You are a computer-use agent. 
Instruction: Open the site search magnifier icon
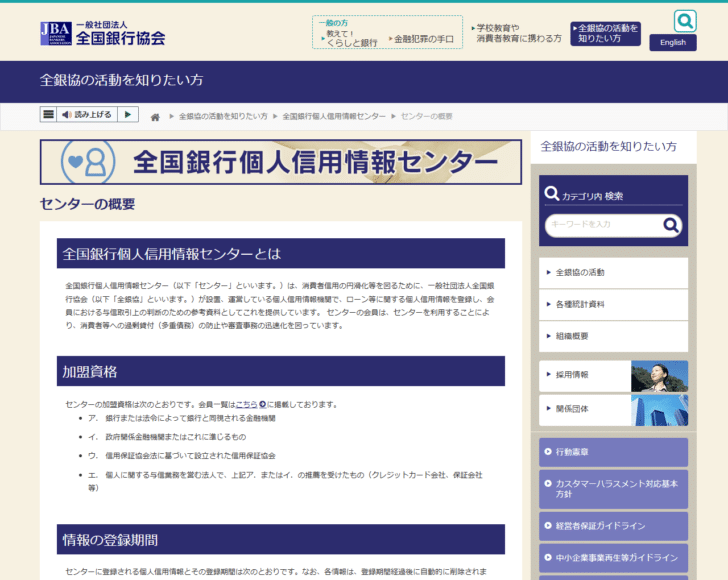(685, 21)
